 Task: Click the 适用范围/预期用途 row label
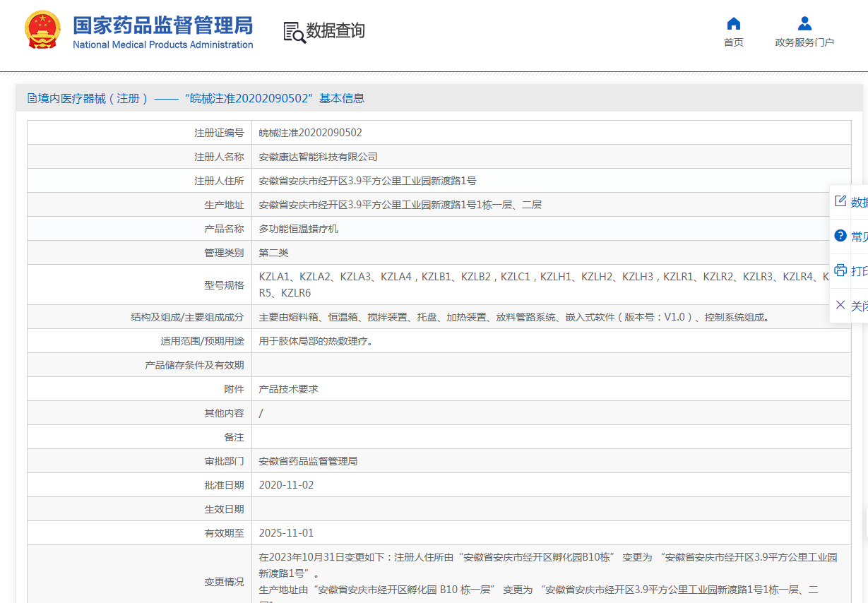click(202, 341)
